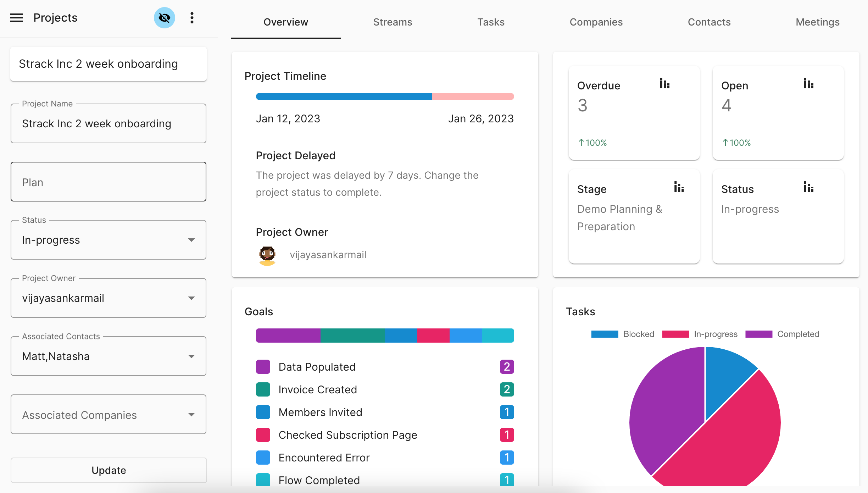Click the chart icon on Overdue card
This screenshot has height=493, width=868.
664,84
